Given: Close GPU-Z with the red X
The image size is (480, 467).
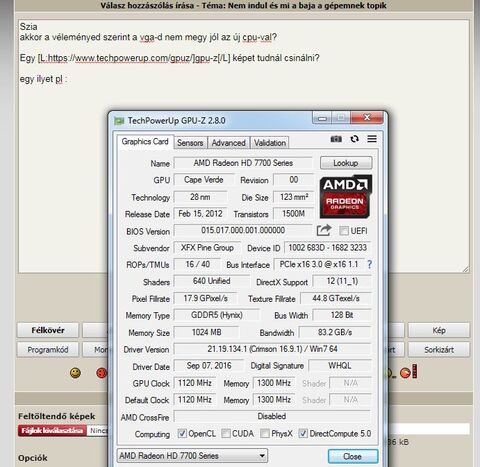Looking at the screenshot, I should [x=367, y=118].
